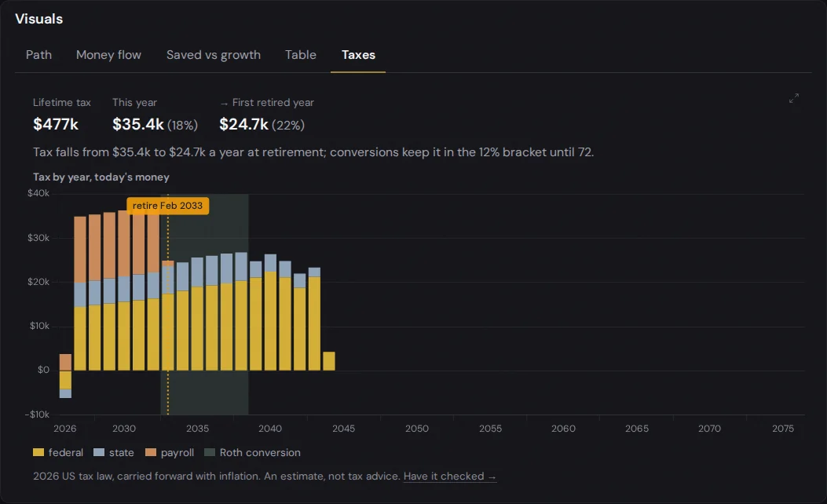827x504 pixels.
Task: Click the -$10k y-axis label
Action: coord(37,415)
